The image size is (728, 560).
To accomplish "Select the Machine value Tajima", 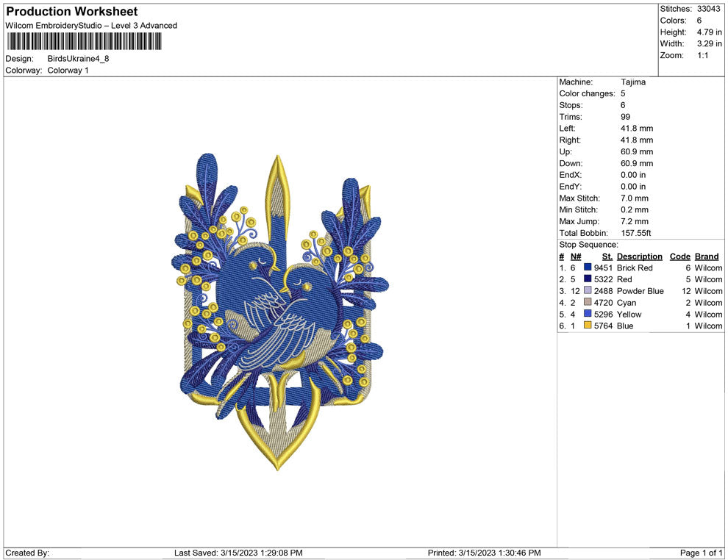I will pyautogui.click(x=632, y=82).
